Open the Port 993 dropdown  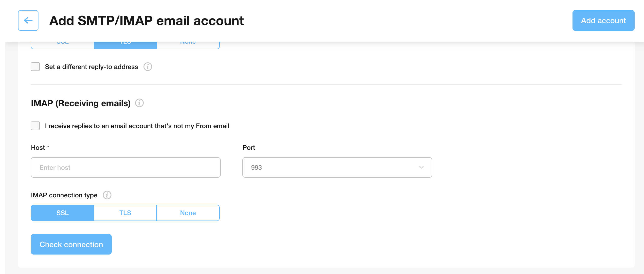tap(337, 167)
